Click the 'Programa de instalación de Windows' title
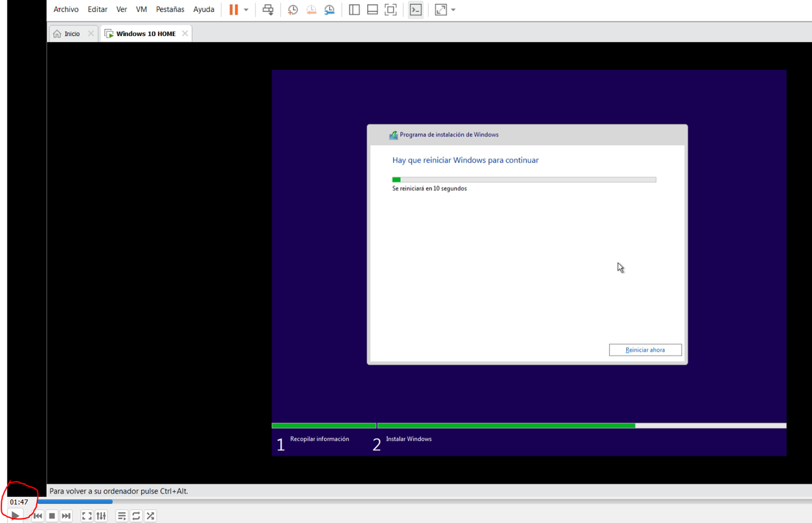The width and height of the screenshot is (812, 523). 449,135
